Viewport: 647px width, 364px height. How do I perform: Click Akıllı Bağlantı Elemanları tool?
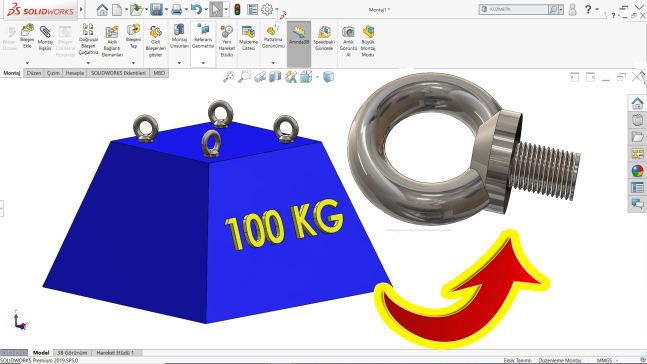112,41
